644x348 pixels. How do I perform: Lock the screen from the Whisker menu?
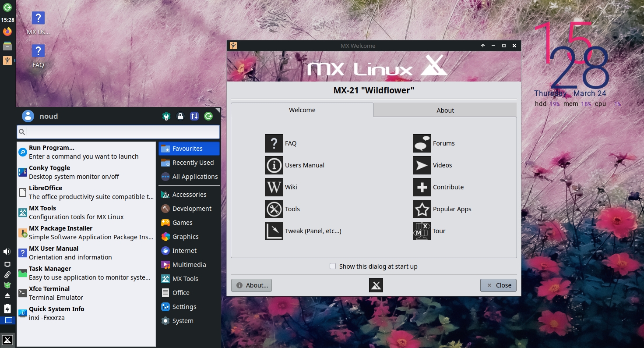click(x=180, y=116)
